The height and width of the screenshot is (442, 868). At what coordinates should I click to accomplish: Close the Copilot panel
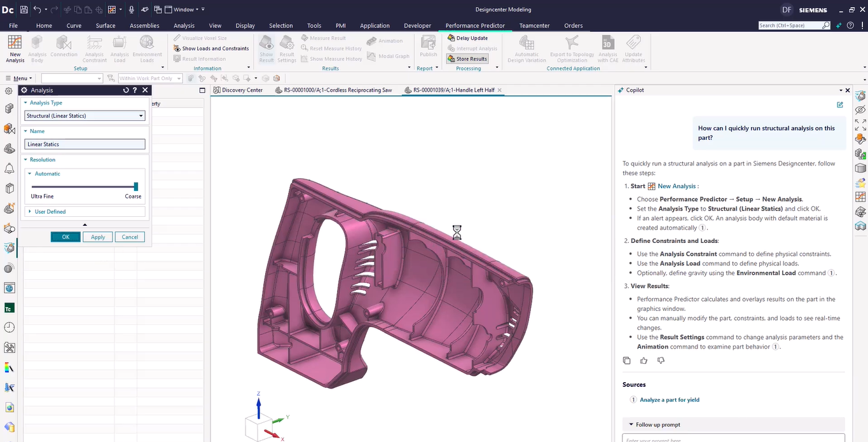pyautogui.click(x=848, y=90)
